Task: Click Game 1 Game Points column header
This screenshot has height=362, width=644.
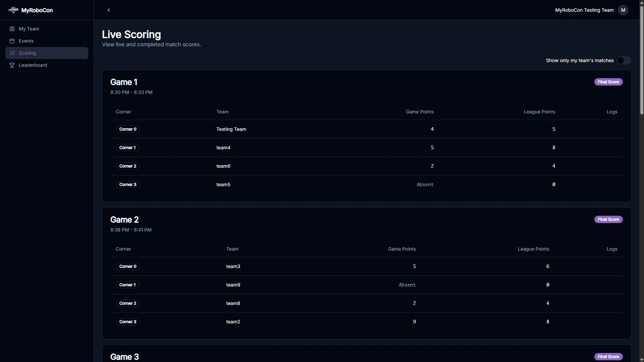Action: click(420, 112)
